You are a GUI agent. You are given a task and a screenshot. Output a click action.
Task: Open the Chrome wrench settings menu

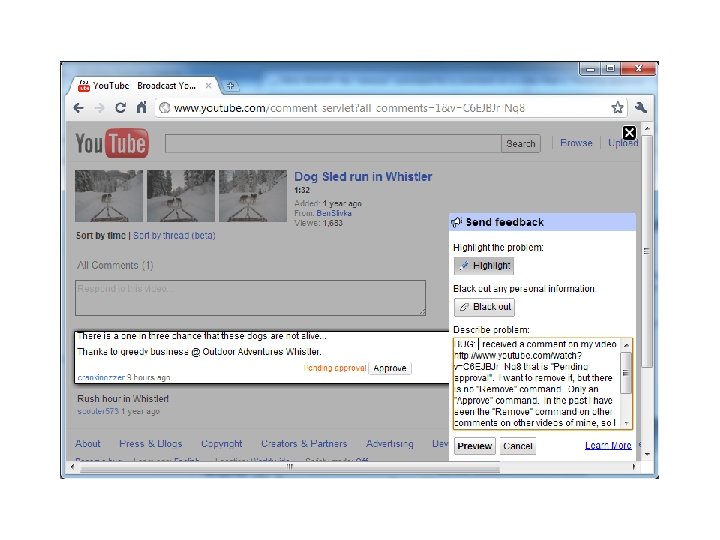pyautogui.click(x=641, y=107)
